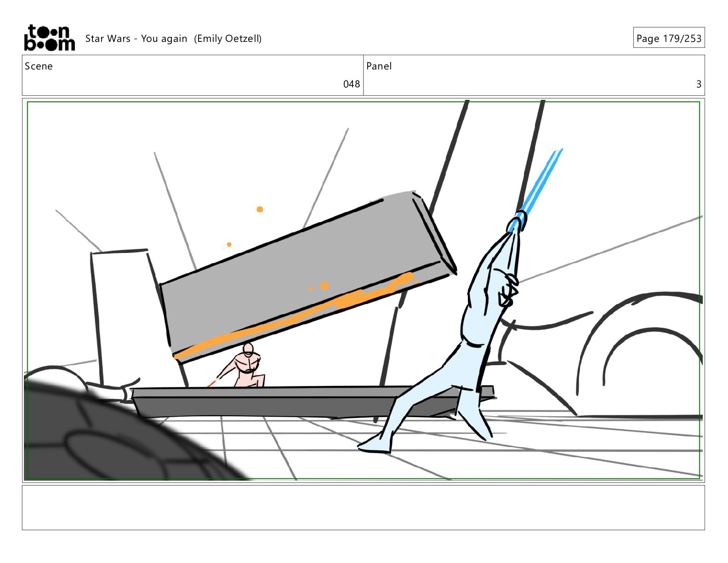Screen dimensions: 728x563
Task: Click the storyboard panel drawing
Action: pyautogui.click(x=364, y=290)
